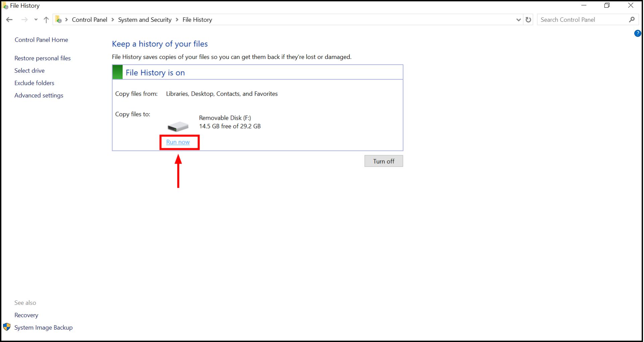Click inside the Search Control Panel field

point(580,19)
